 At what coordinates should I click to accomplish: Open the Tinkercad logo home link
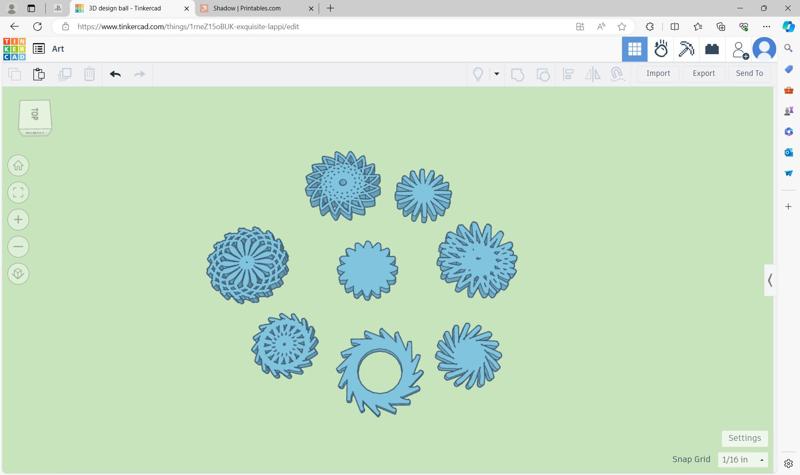click(14, 49)
